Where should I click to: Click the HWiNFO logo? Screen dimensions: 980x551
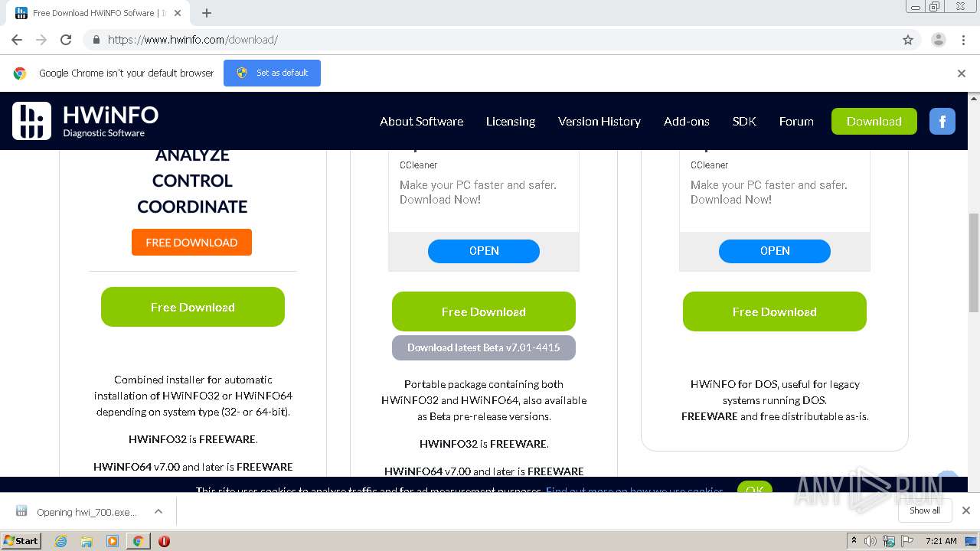pos(86,121)
